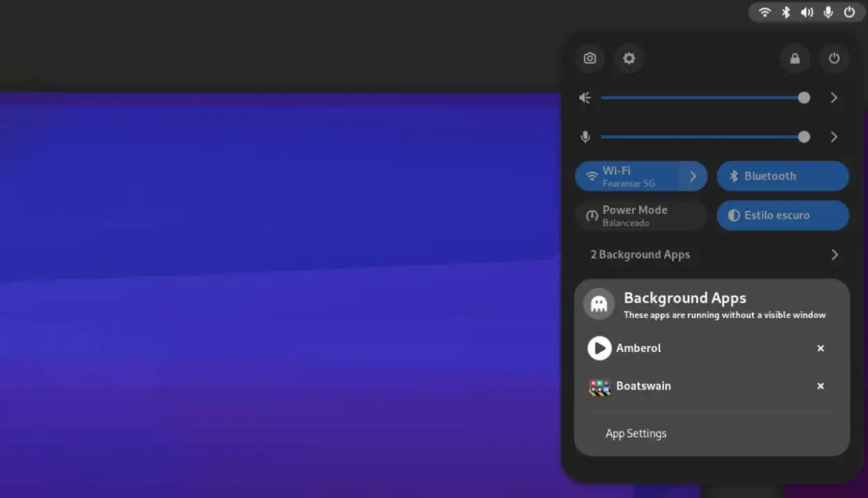Open App Settings

pyautogui.click(x=636, y=433)
